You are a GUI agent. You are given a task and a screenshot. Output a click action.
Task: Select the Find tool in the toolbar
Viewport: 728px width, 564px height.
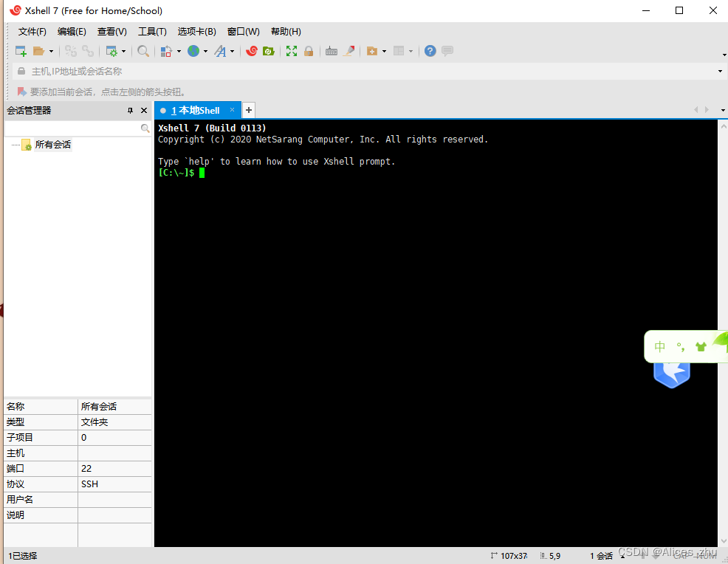(x=143, y=51)
